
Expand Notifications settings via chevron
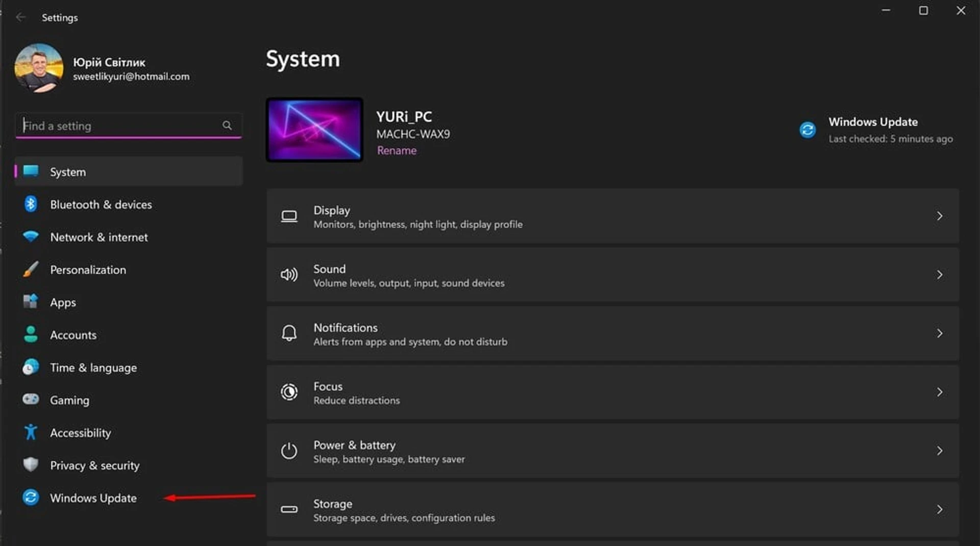coord(940,334)
